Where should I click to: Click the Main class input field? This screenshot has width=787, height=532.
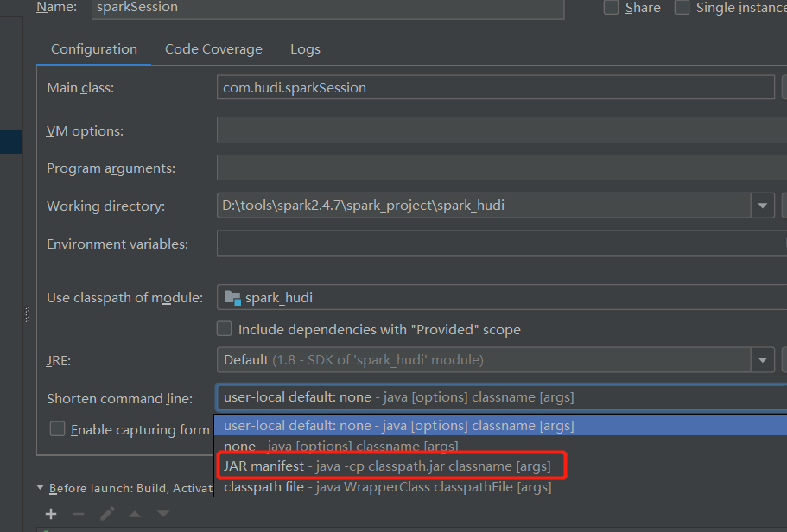tap(495, 87)
